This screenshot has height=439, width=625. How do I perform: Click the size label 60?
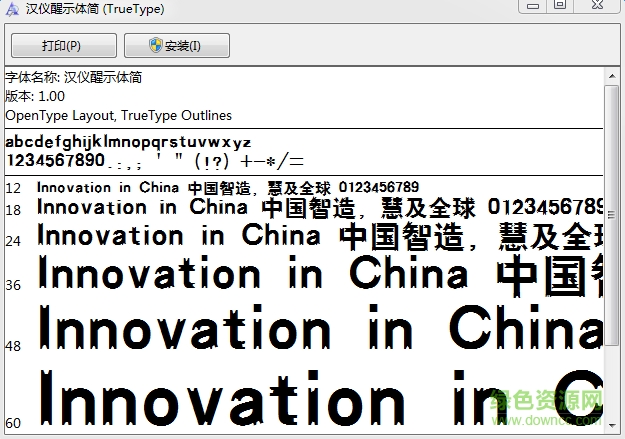13,423
